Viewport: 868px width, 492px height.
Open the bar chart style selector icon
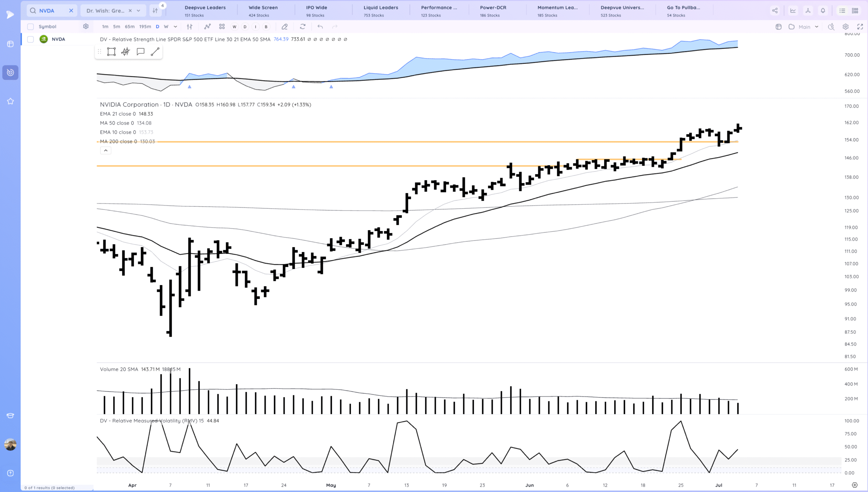[190, 27]
